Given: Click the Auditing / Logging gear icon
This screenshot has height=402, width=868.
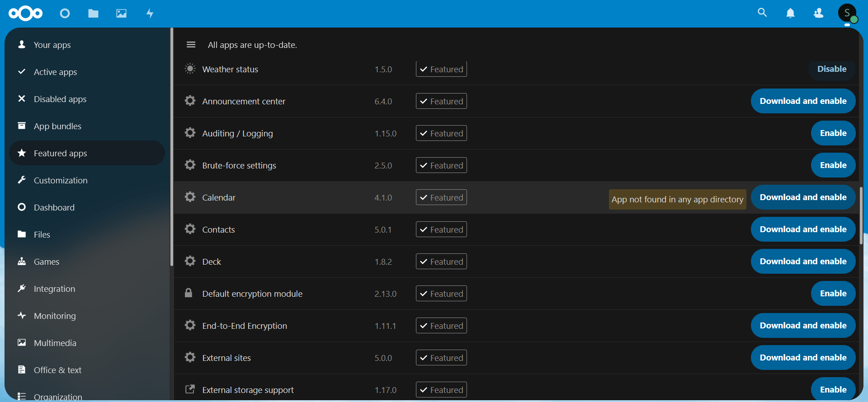Looking at the screenshot, I should (x=190, y=133).
